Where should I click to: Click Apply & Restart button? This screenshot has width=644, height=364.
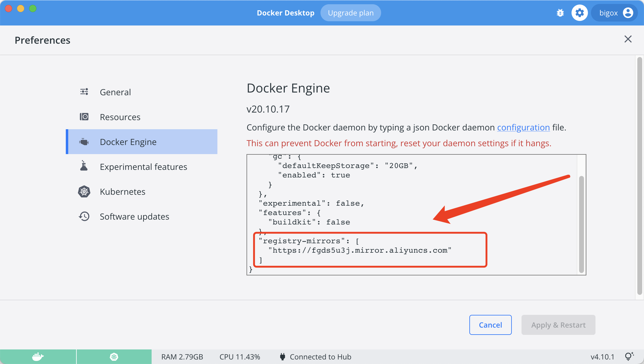558,325
